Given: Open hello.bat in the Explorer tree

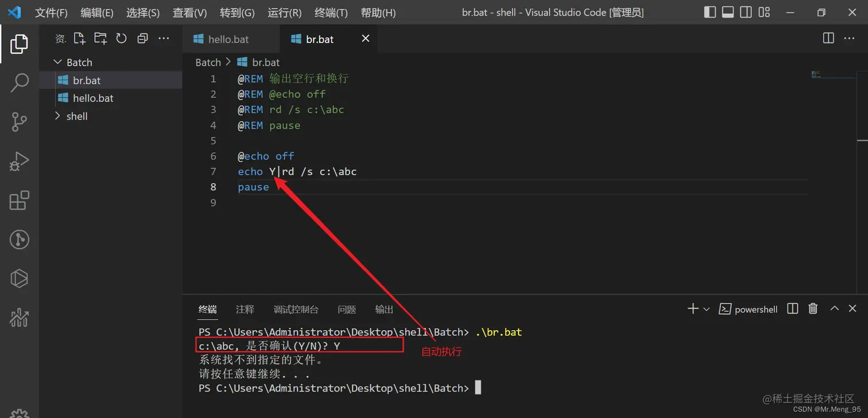Looking at the screenshot, I should click(110, 98).
